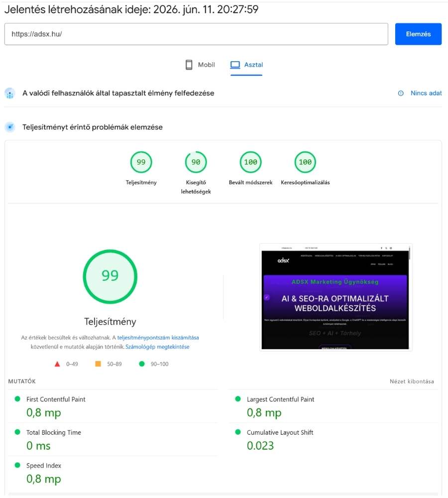Click the Elemzés analyze button
The image size is (448, 498).
pos(418,34)
